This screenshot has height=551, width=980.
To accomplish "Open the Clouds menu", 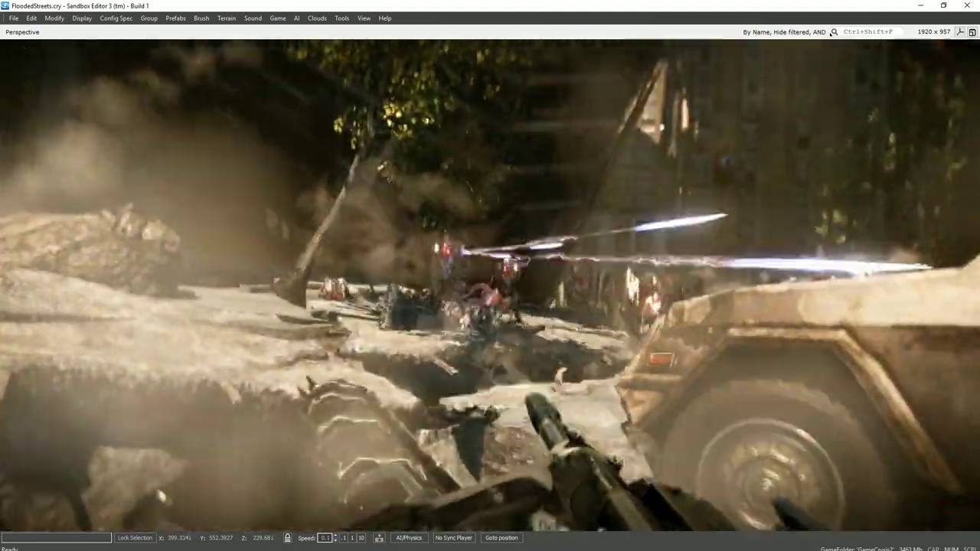I will pyautogui.click(x=317, y=18).
